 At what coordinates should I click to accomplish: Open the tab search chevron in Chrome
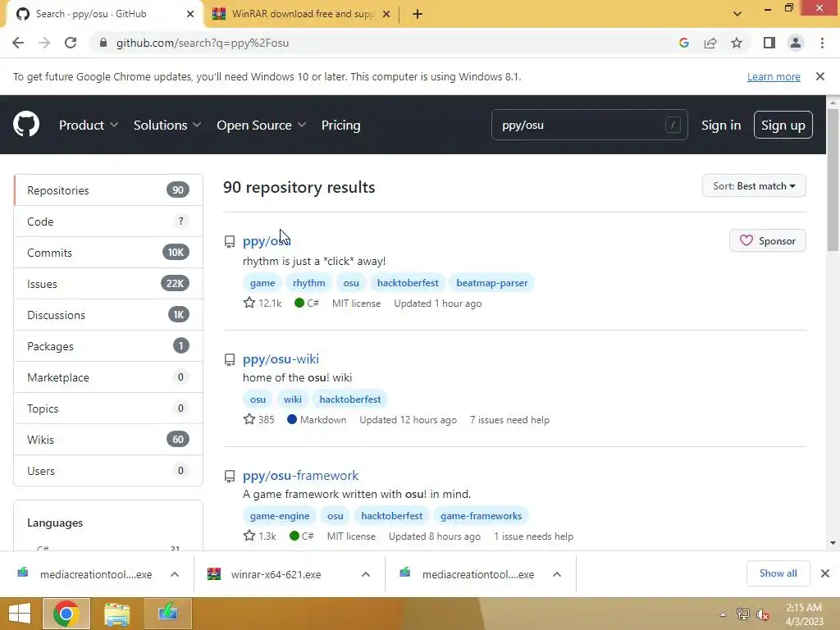point(737,14)
